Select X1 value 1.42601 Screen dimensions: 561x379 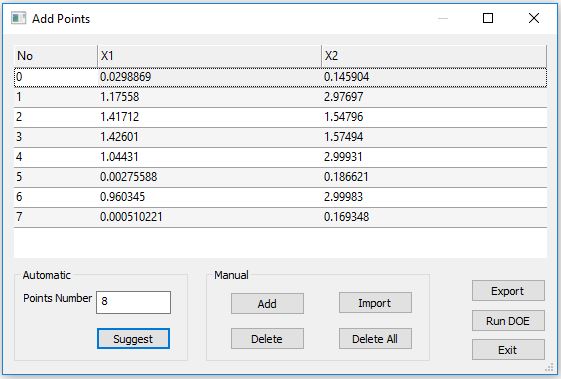click(119, 137)
